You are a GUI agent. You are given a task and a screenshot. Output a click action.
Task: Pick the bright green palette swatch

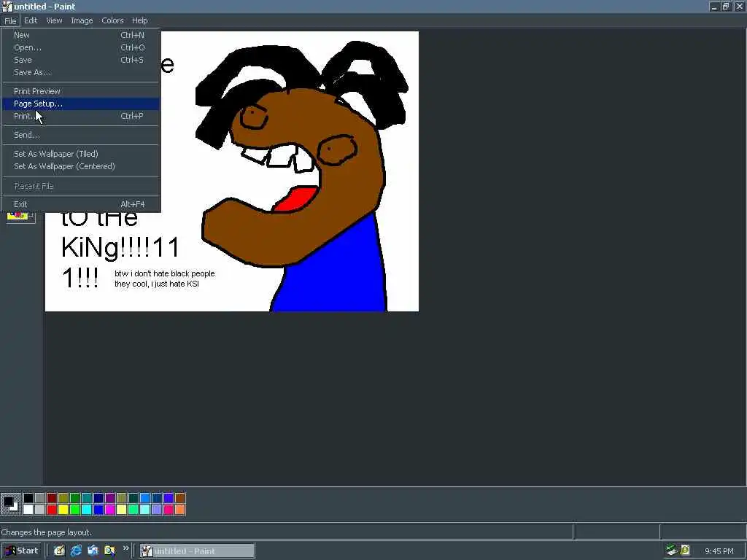pyautogui.click(x=75, y=510)
